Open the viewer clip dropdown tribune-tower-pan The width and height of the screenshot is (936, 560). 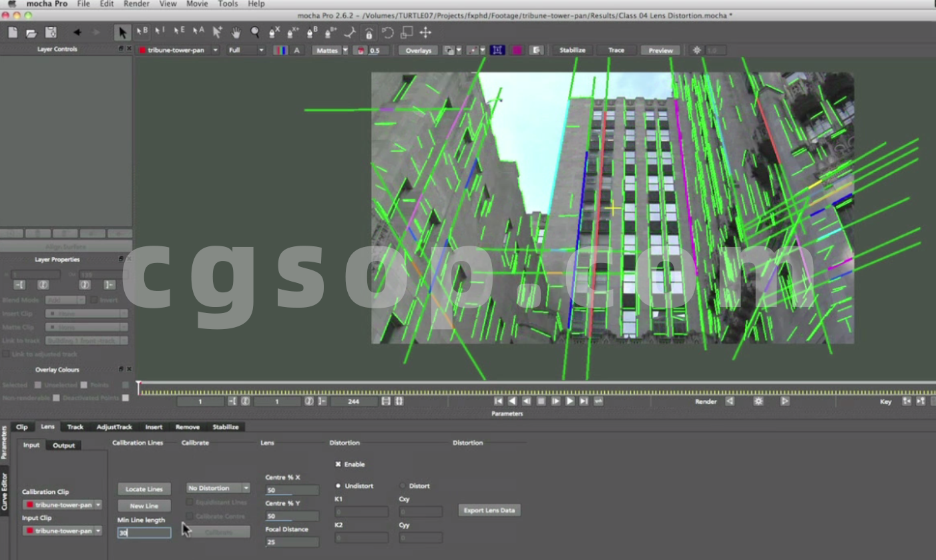179,50
